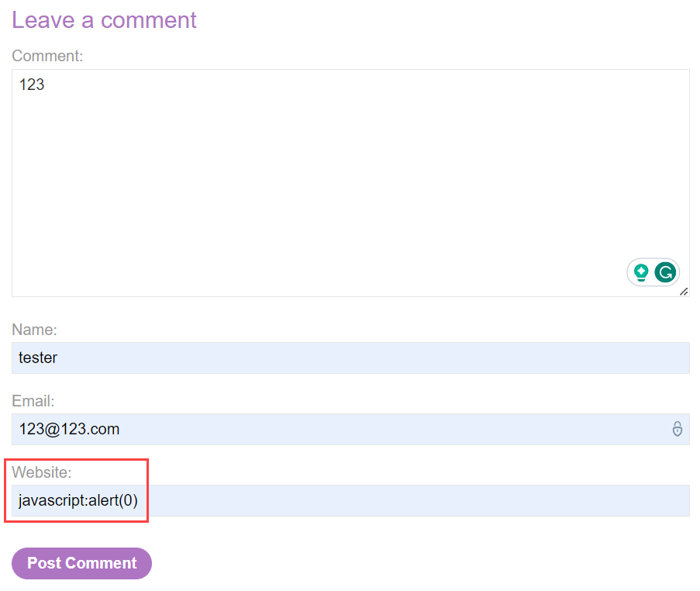Click the "Website:" field label
This screenshot has height=591, width=700.
42,472
